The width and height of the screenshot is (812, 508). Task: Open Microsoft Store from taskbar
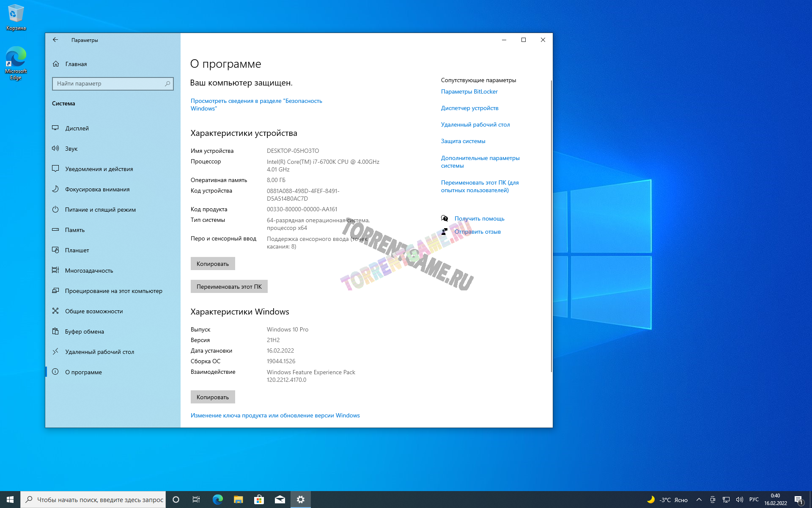click(x=259, y=500)
